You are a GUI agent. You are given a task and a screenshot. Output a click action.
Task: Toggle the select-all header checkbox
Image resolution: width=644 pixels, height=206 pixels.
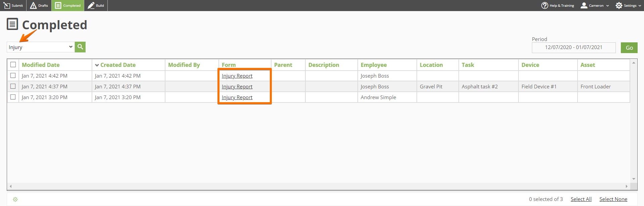tap(13, 65)
